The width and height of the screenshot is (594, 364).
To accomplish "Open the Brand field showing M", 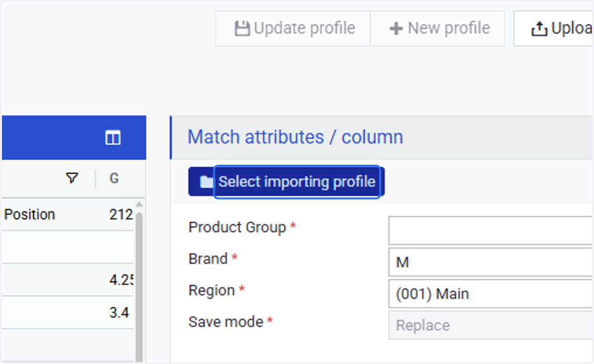I will click(x=491, y=262).
